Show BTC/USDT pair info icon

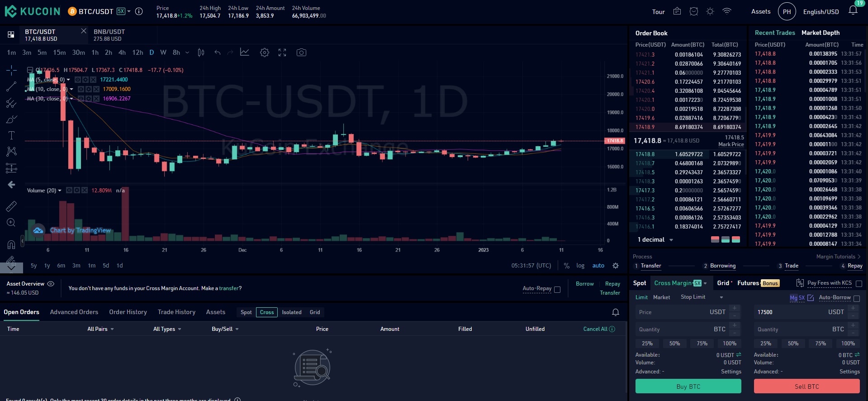(x=139, y=11)
